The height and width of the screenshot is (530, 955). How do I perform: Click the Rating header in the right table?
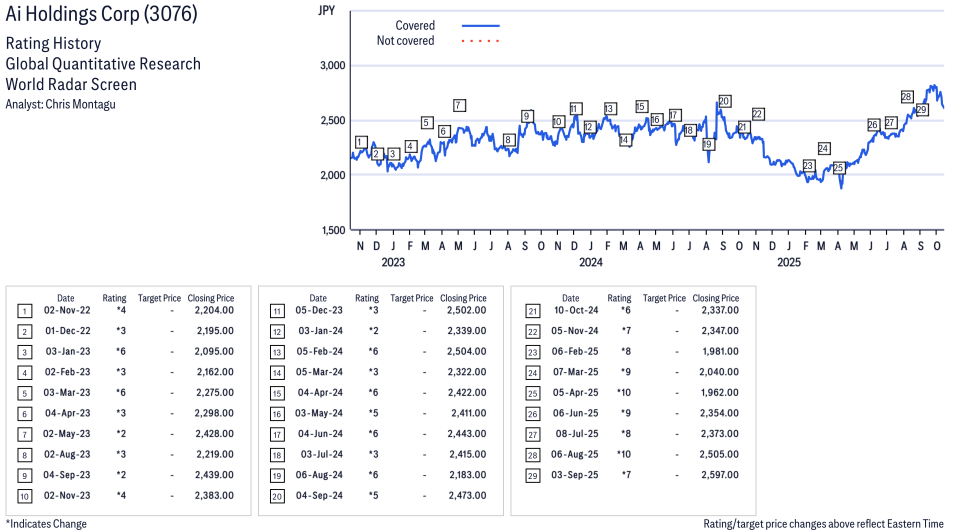pos(619,298)
